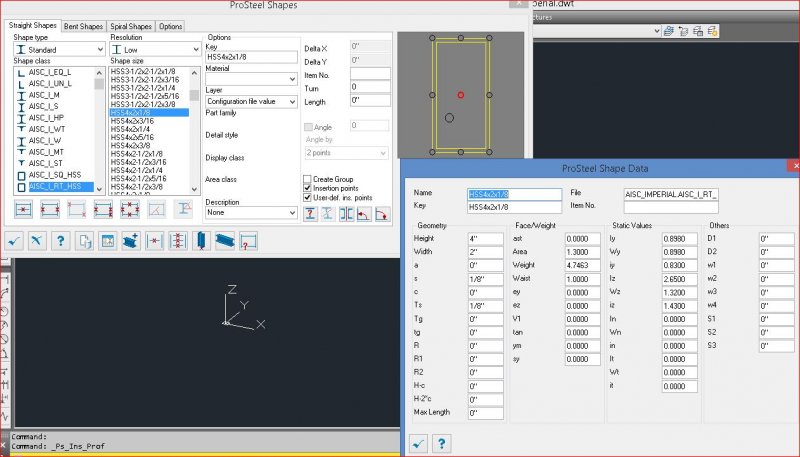
Task: Select the four mid-side points mode icon
Action: click(x=130, y=210)
